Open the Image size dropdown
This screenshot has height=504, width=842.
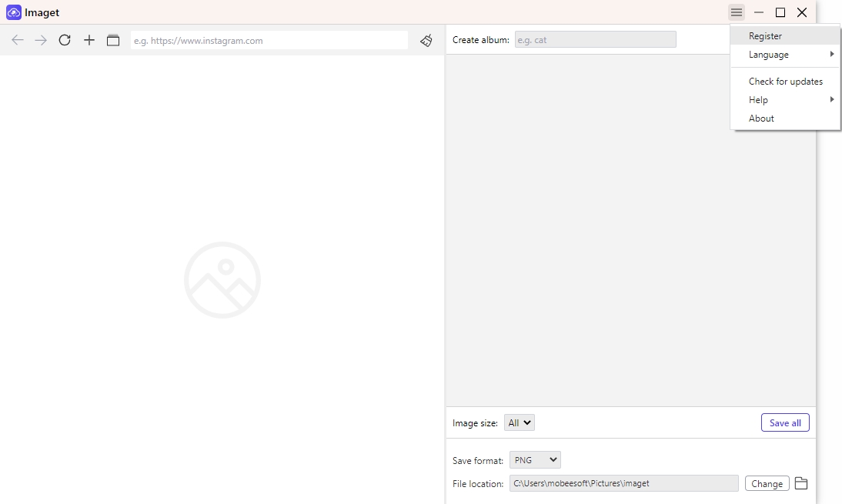point(520,423)
